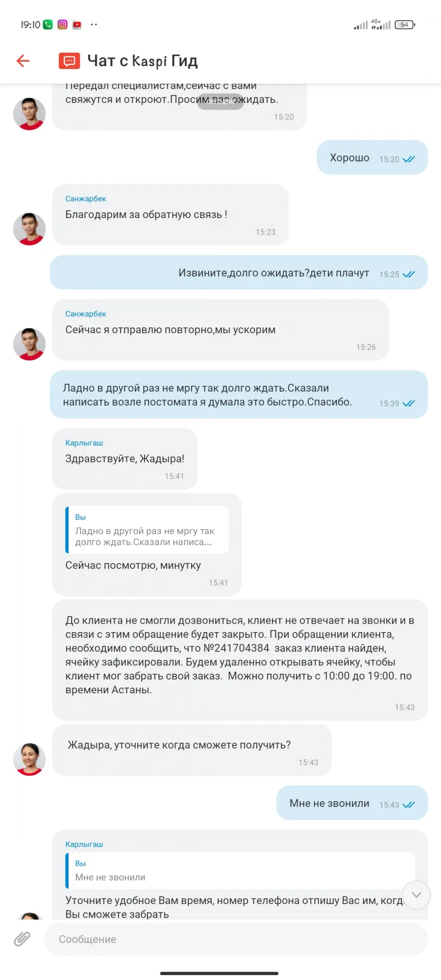Image resolution: width=441 pixels, height=980 pixels.
Task: Tap 'Сейчас я отправлю повторно' message
Action: 220,330
